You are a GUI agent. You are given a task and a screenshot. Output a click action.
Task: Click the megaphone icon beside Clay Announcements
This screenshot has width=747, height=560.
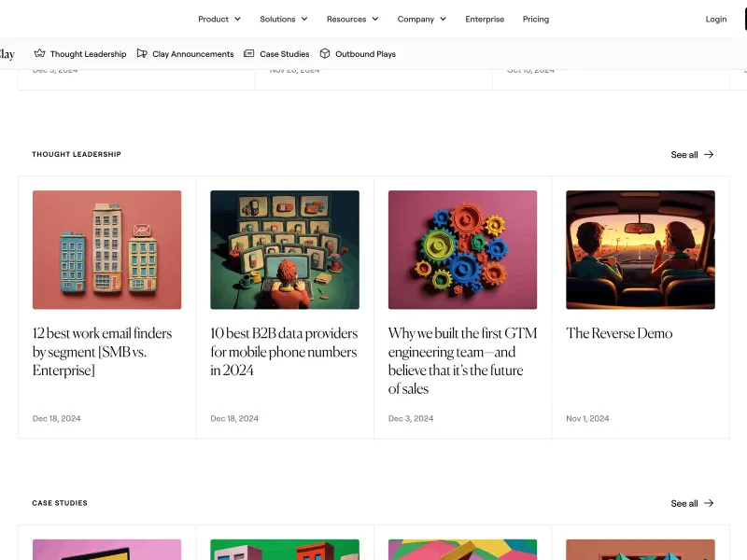(142, 53)
